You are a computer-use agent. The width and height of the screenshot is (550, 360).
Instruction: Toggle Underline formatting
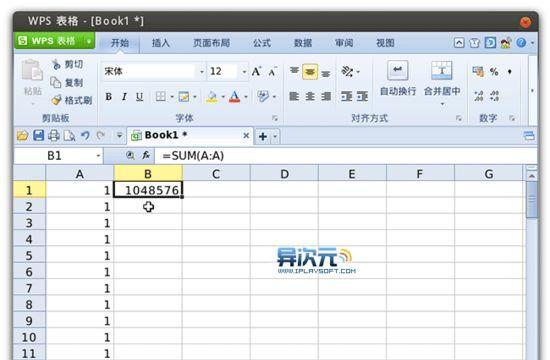[x=140, y=96]
